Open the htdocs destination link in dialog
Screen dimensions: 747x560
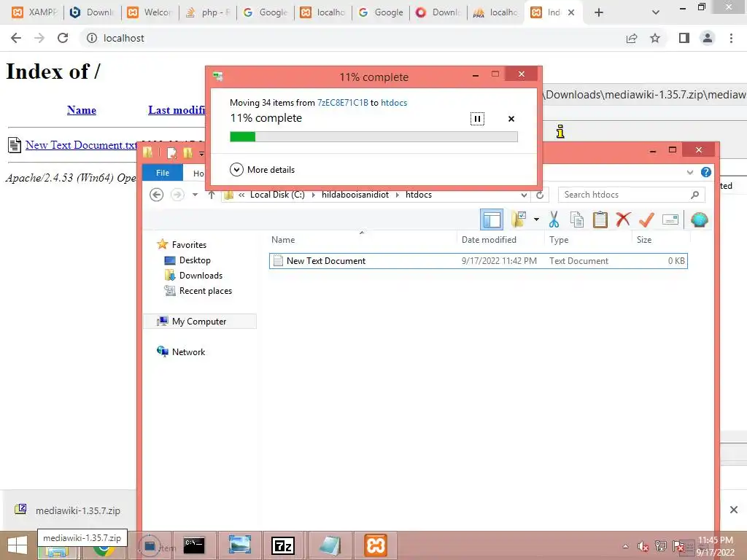[x=393, y=102]
